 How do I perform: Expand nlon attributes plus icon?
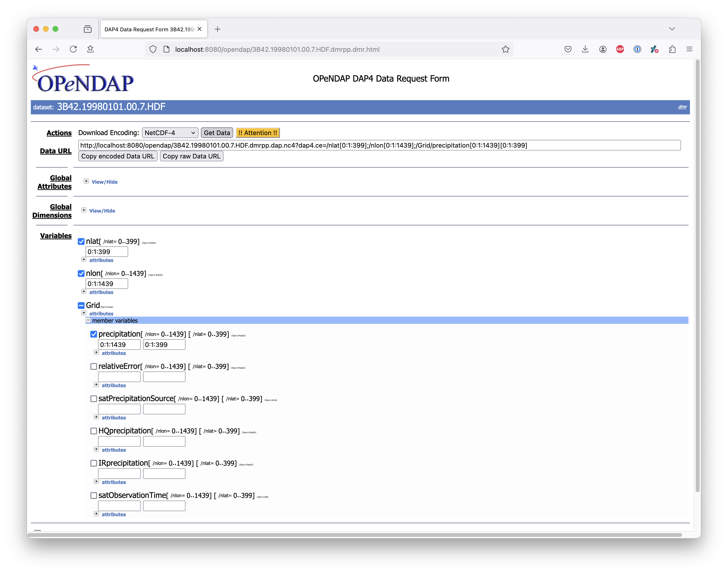pyautogui.click(x=84, y=291)
